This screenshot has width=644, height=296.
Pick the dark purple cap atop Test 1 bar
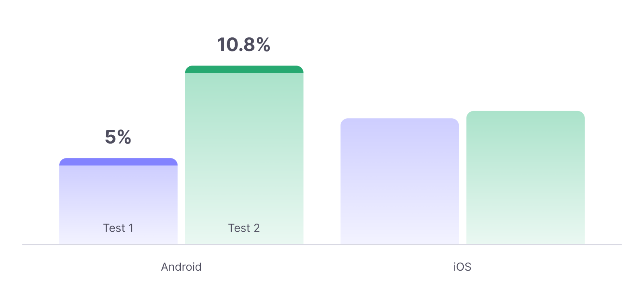[x=118, y=162]
